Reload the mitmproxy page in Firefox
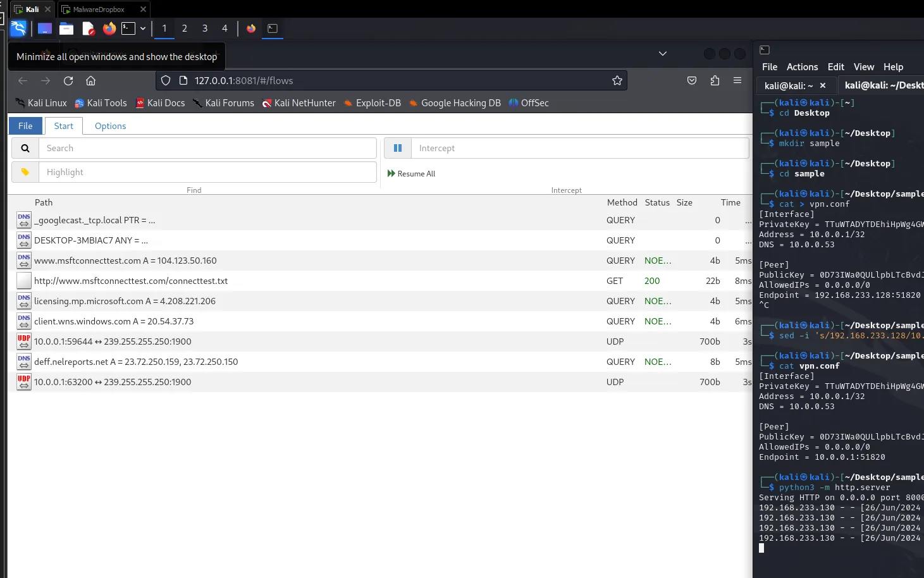 coord(68,81)
